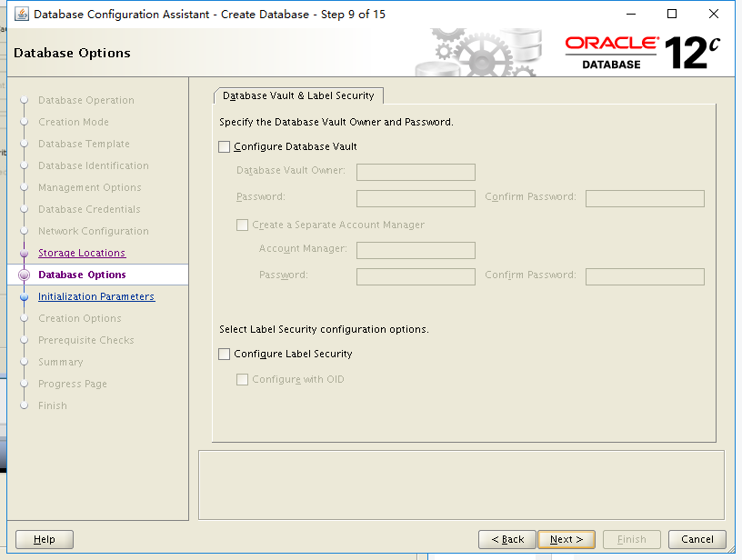Check Create a Separate Account Manager
Viewport: 742px width, 560px height.
coord(243,225)
